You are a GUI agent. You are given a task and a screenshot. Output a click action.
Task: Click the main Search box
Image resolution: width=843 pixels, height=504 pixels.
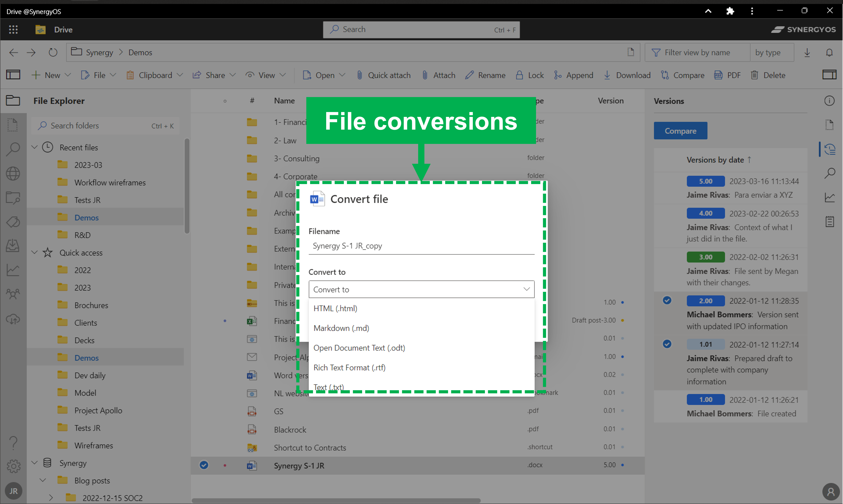point(421,29)
